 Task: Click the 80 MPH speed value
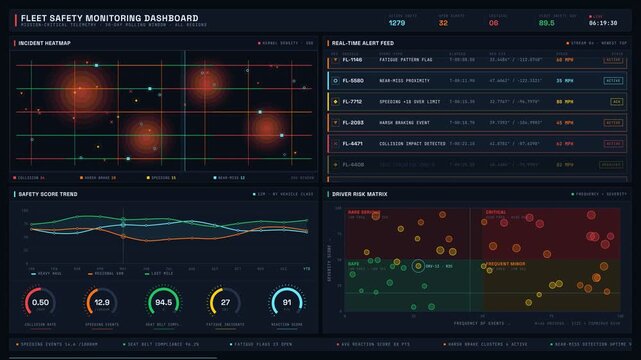[x=565, y=102]
